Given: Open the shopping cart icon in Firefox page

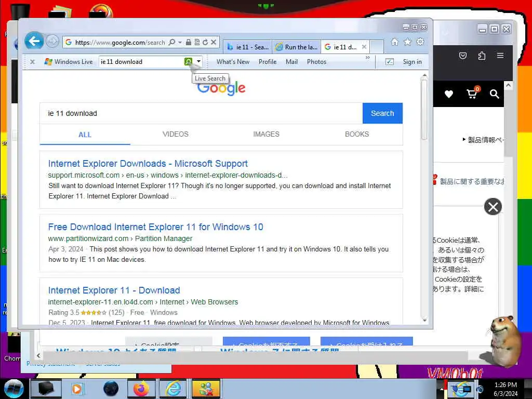Looking at the screenshot, I should point(472,94).
